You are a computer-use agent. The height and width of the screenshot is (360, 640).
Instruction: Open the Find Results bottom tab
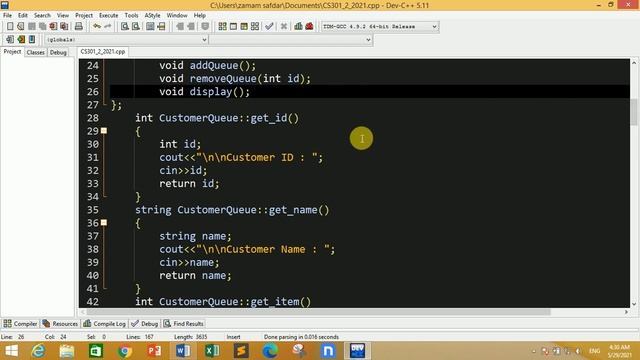(x=184, y=324)
